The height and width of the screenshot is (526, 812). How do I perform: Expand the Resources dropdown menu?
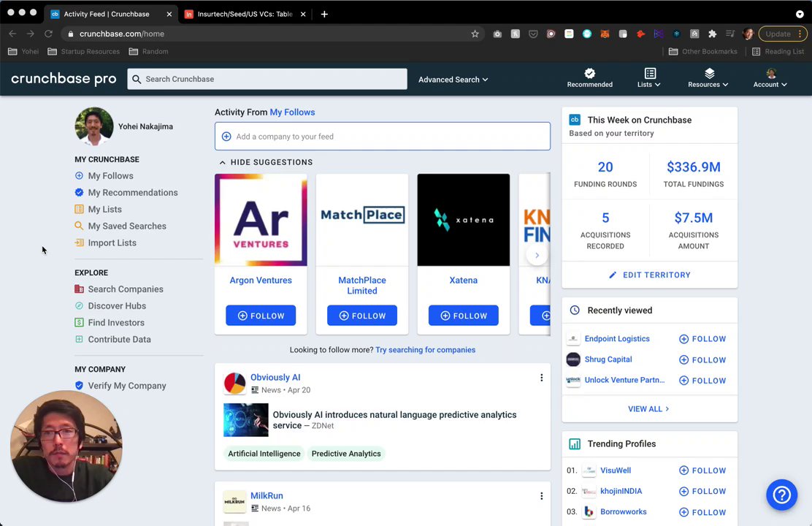coord(708,78)
